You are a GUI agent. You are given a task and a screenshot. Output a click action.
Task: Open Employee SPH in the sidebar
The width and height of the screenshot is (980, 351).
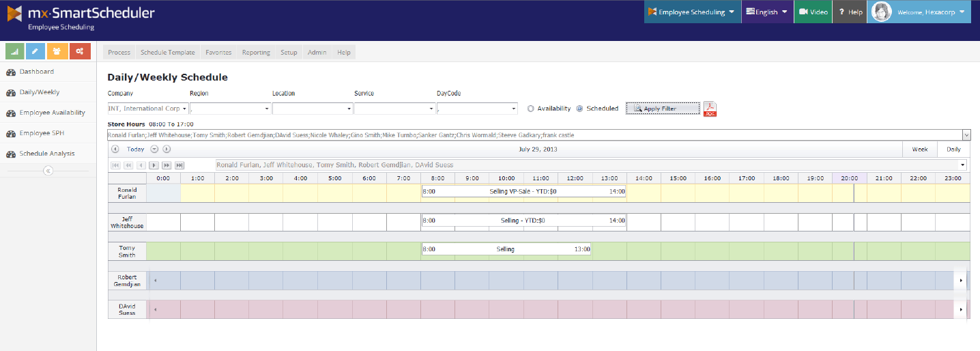click(43, 133)
